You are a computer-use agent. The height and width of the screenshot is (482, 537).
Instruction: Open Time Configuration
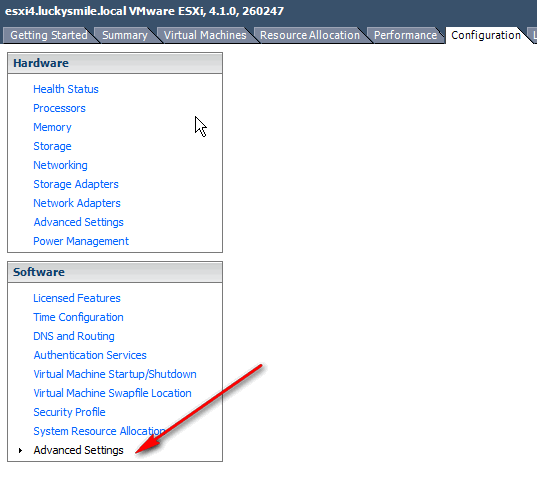(x=78, y=317)
